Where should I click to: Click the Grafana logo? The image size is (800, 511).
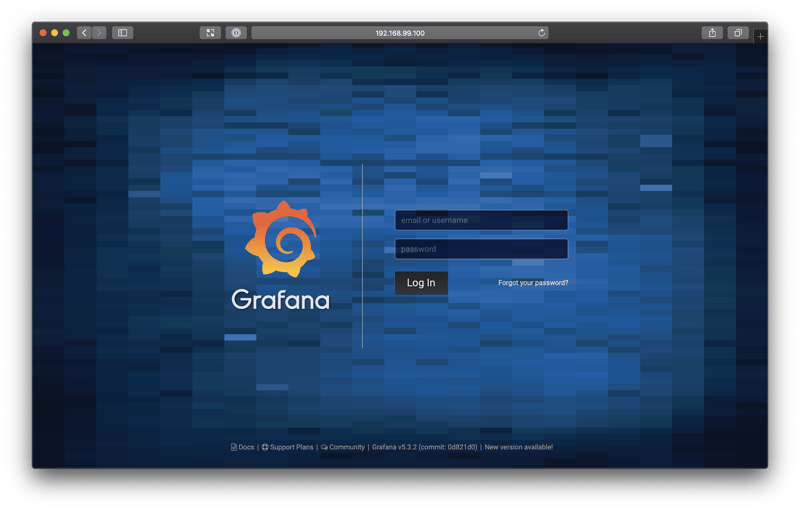pos(281,239)
